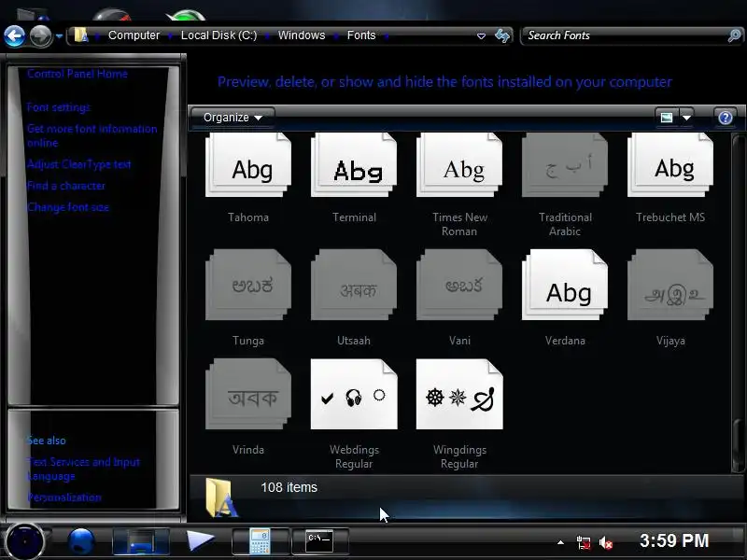The width and height of the screenshot is (747, 560).
Task: Click the muted volume tray icon
Action: click(605, 543)
